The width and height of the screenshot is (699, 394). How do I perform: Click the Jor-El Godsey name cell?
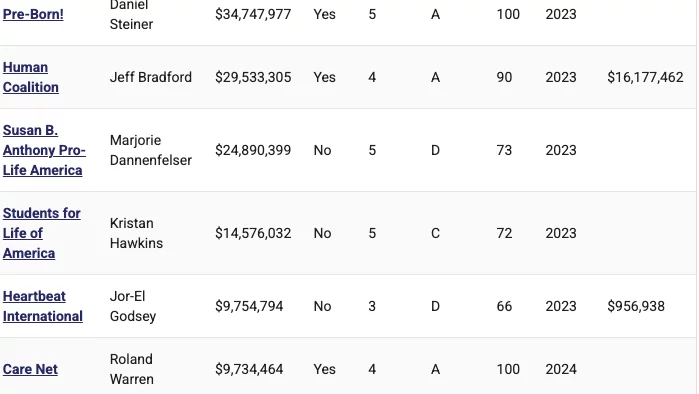pos(133,306)
